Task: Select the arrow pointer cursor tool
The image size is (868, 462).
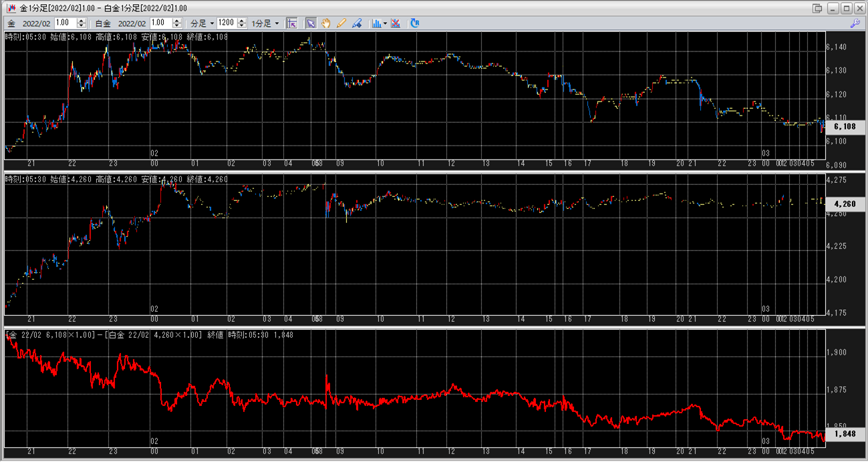Action: [311, 23]
